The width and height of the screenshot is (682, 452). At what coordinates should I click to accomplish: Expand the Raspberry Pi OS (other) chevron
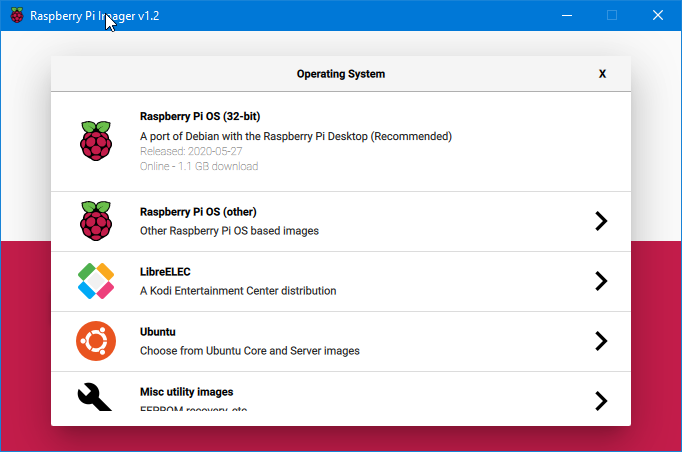click(601, 221)
